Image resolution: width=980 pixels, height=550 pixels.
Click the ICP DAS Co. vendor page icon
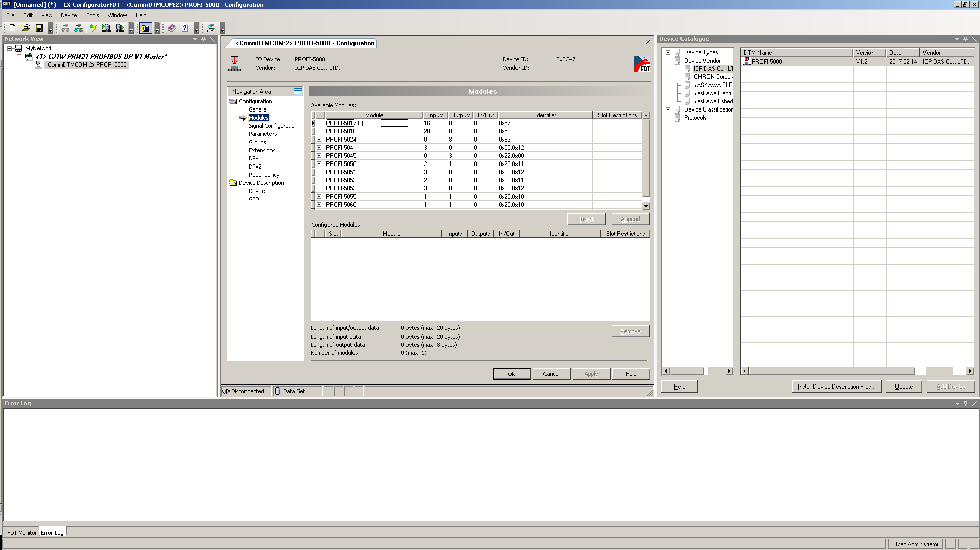coord(687,69)
